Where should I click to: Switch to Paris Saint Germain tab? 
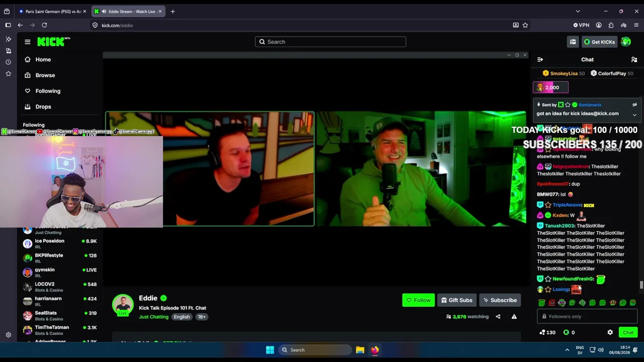click(52, 11)
